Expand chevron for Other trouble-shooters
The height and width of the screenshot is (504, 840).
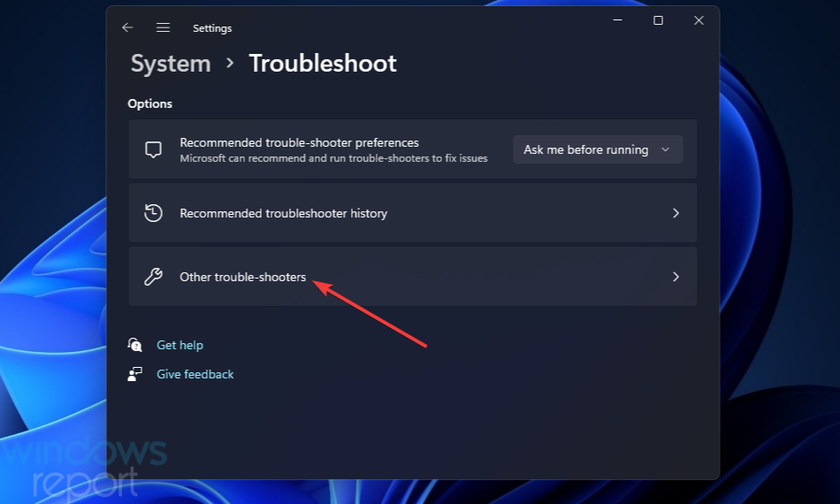click(x=676, y=277)
